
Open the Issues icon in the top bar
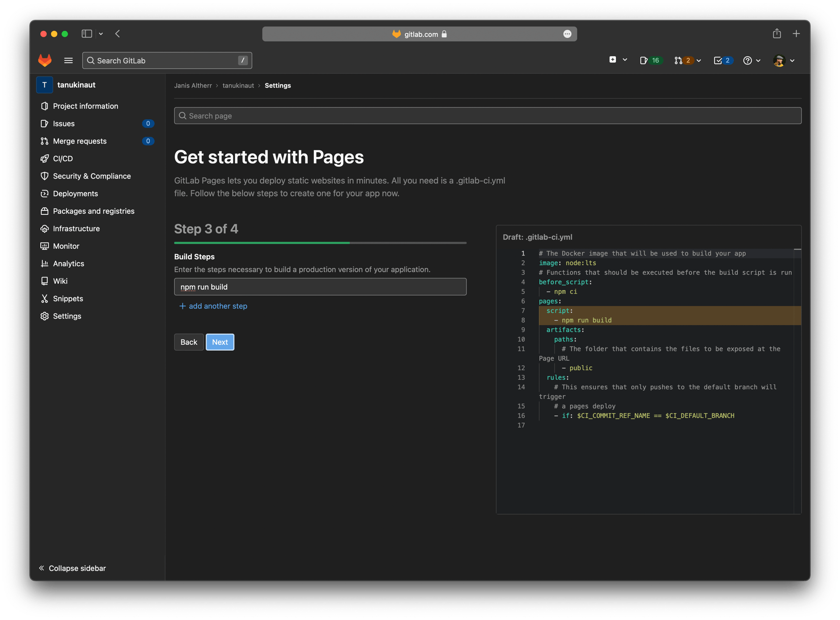pyautogui.click(x=648, y=60)
